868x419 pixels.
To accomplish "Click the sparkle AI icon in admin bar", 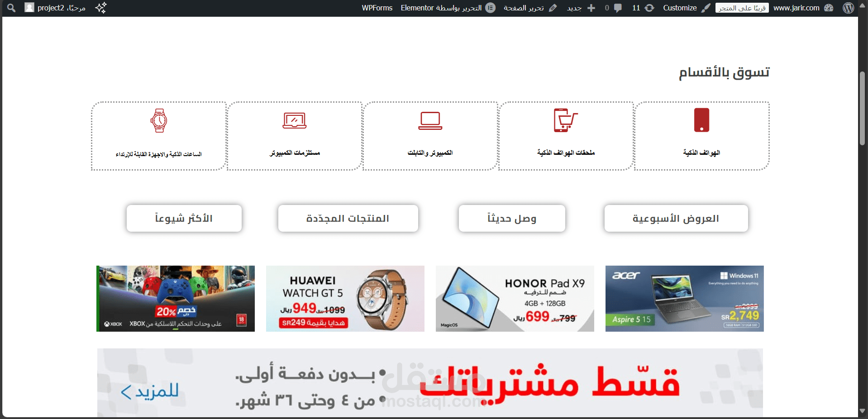I will 101,8.
